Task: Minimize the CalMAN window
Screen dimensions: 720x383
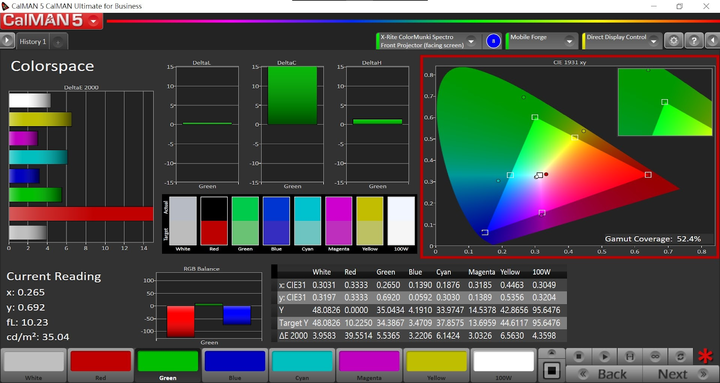Action: coord(653,6)
